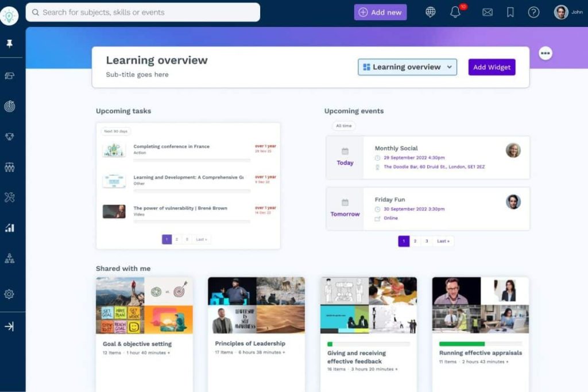
Task: Open the settings gear in sidebar
Action: tap(9, 294)
